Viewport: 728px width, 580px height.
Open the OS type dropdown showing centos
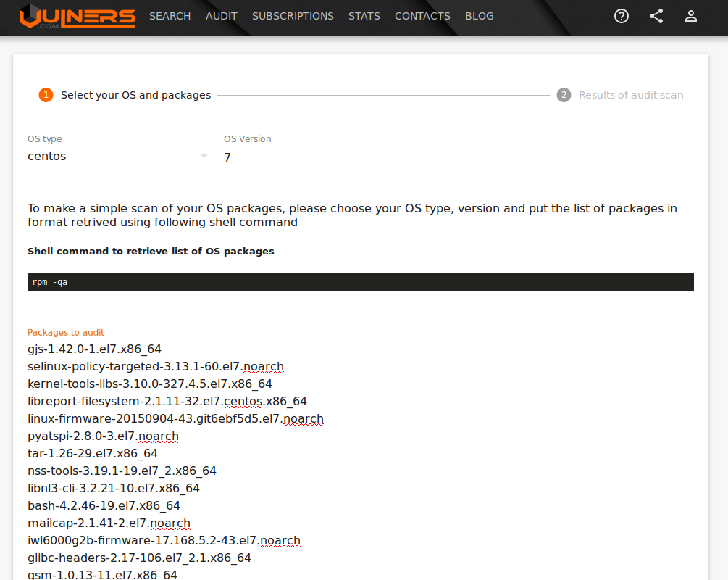pyautogui.click(x=109, y=156)
